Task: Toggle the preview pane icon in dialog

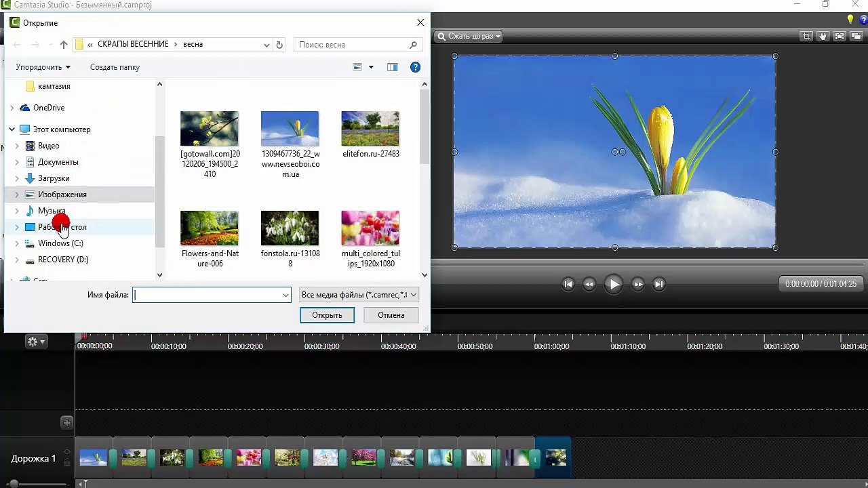Action: [392, 67]
